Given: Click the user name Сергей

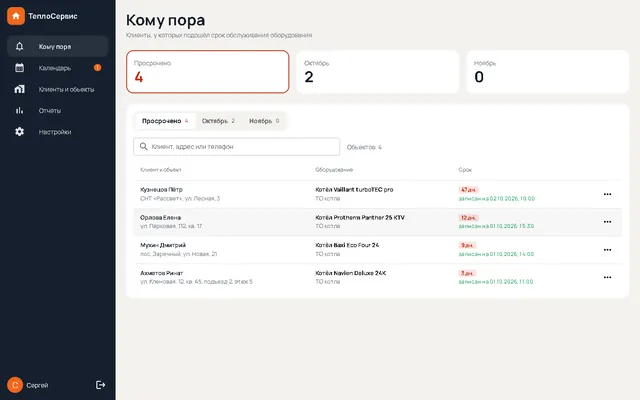Looking at the screenshot, I should click(37, 385).
